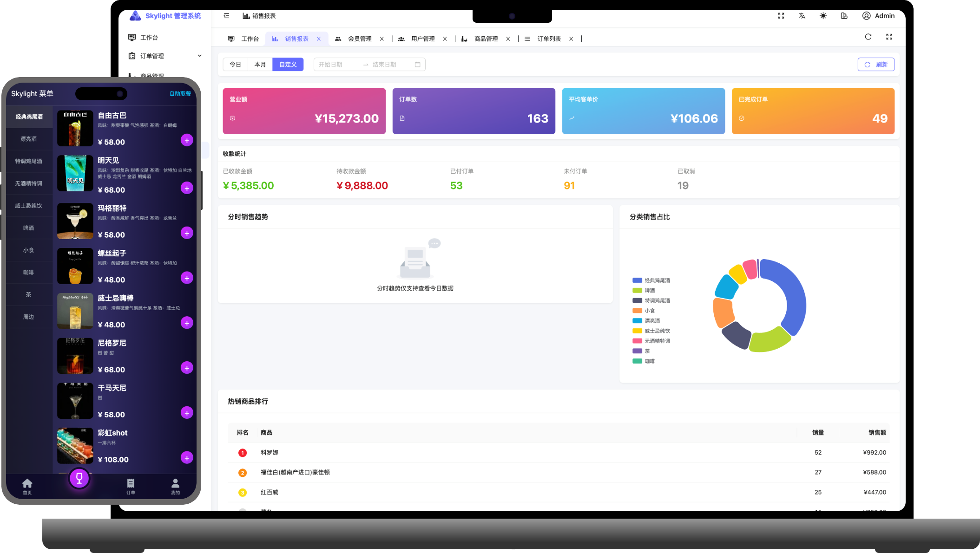Click the tab-bar reload icon

[x=868, y=37]
